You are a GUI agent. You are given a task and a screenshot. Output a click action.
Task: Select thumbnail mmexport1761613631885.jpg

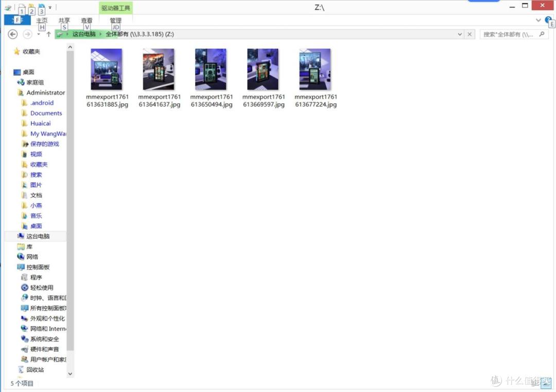(107, 69)
